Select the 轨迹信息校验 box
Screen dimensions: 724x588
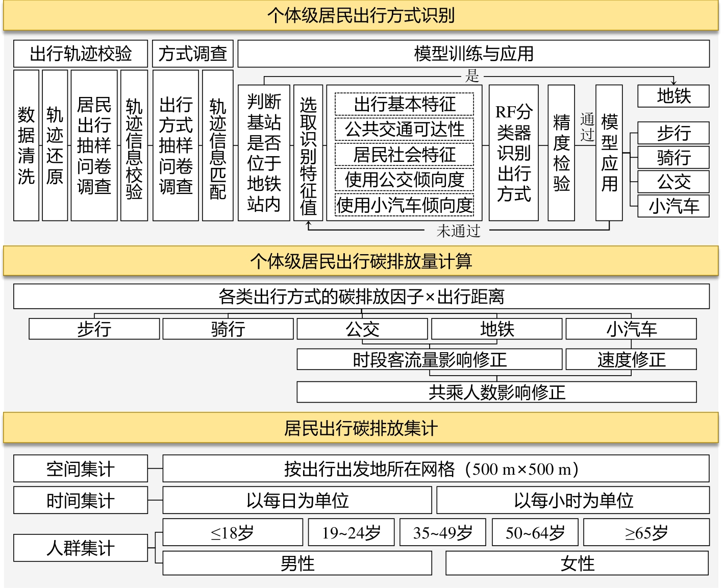pos(134,145)
